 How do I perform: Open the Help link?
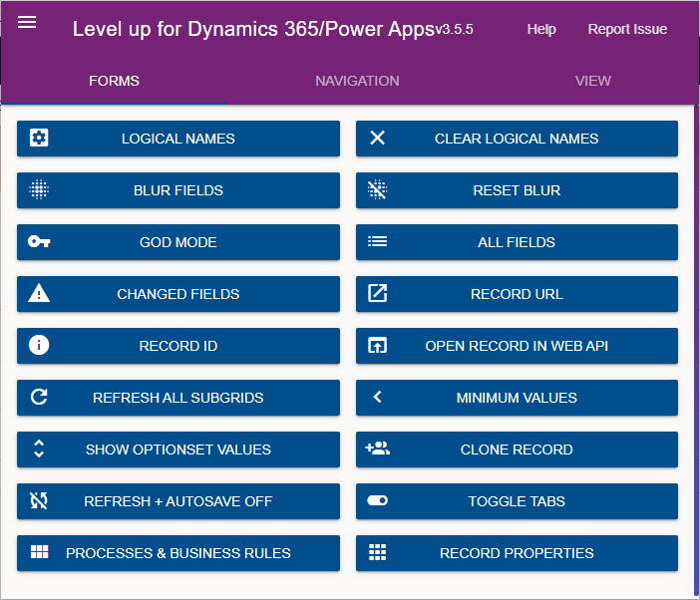[541, 29]
